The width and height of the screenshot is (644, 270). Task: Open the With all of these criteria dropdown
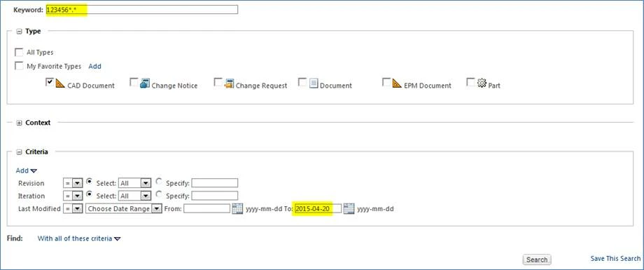click(79, 238)
